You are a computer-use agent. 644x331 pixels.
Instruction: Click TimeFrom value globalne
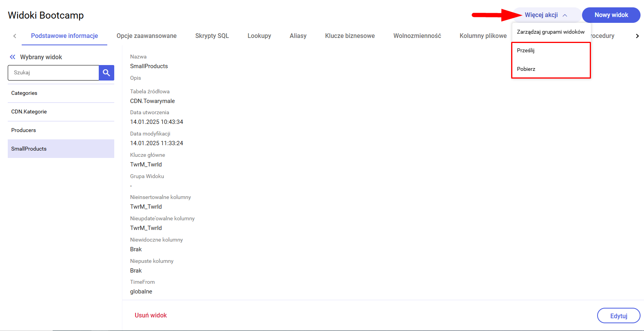coord(141,292)
